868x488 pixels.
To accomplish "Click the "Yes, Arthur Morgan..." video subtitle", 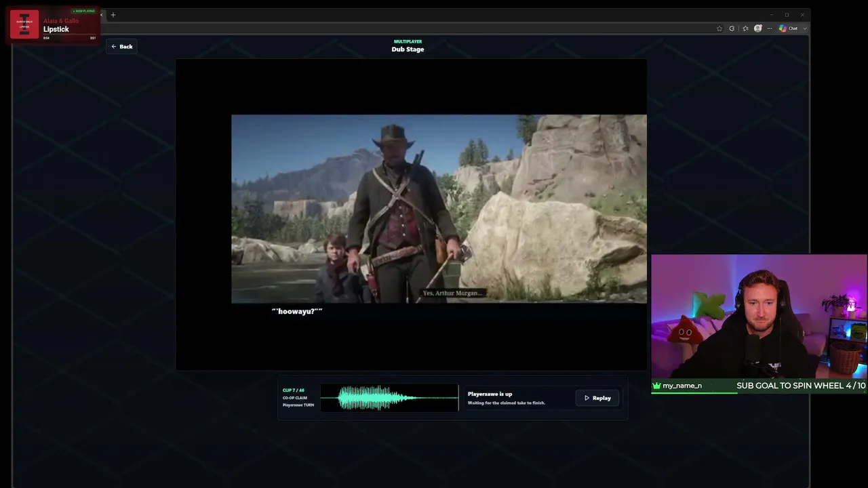I will point(452,293).
